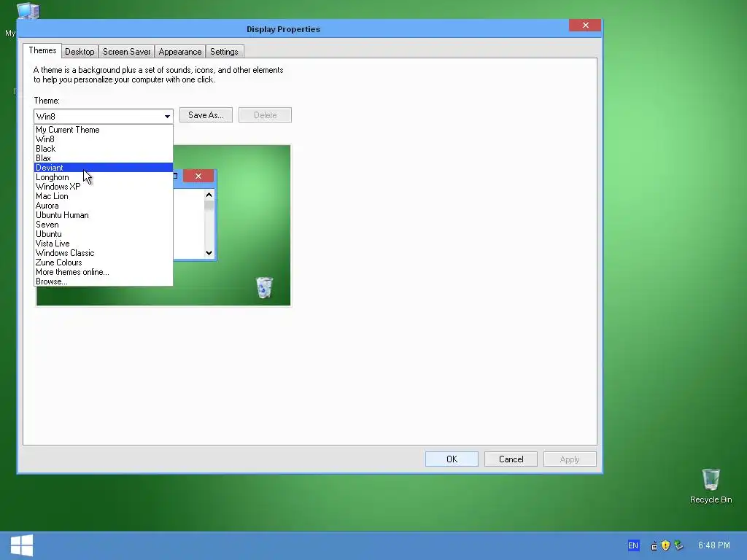This screenshot has height=560, width=747.
Task: Click the EN language indicator
Action: pyautogui.click(x=632, y=545)
